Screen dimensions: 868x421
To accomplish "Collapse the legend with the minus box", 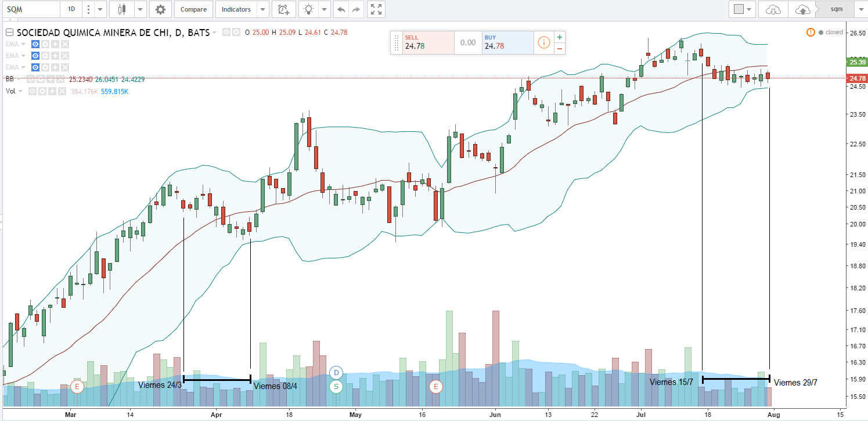I will point(9,33).
